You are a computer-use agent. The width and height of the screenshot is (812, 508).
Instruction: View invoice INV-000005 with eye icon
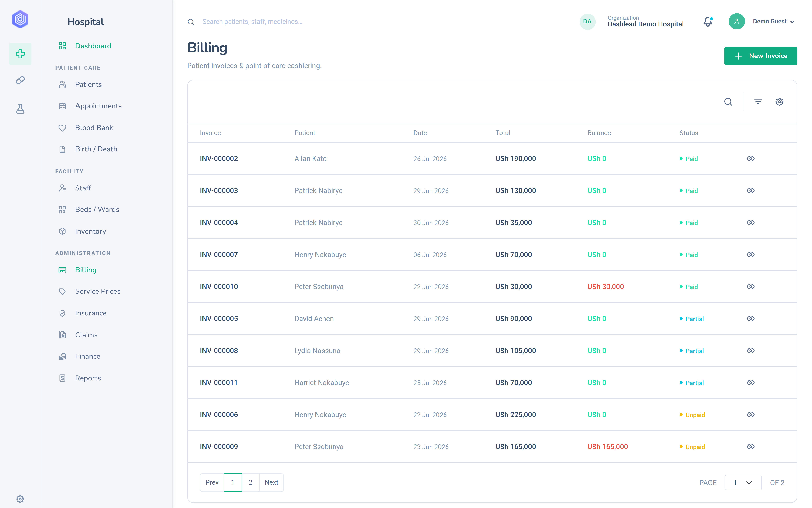coord(751,319)
